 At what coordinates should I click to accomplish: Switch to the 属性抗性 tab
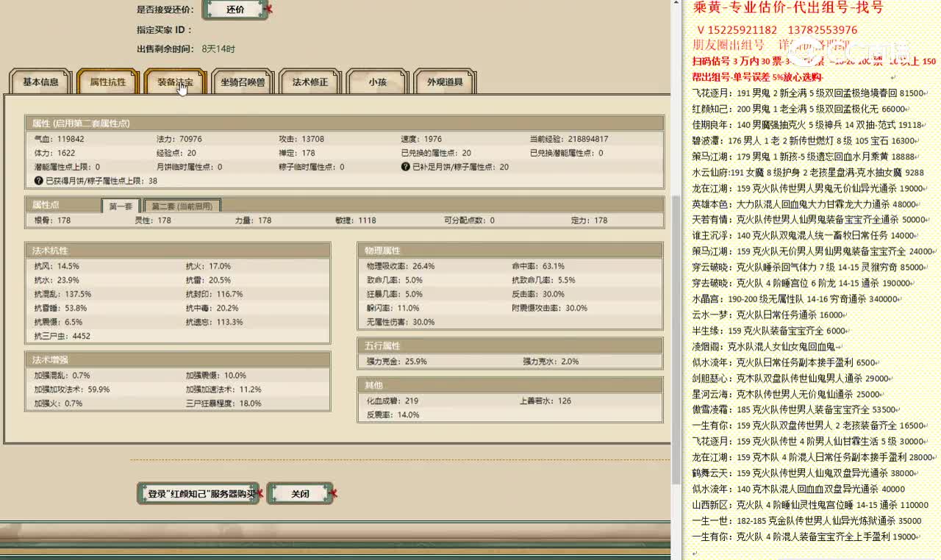click(108, 82)
